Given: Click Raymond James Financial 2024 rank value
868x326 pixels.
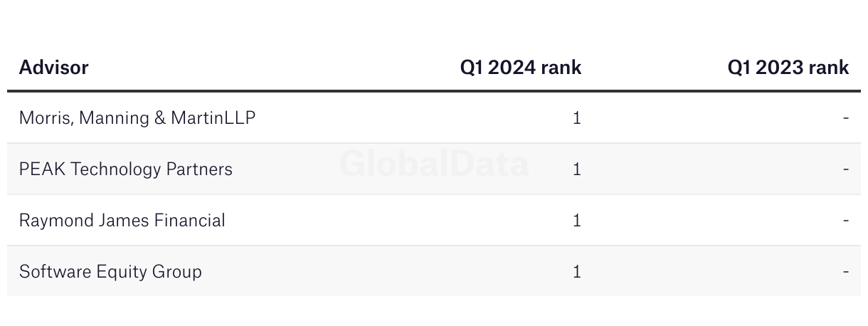Looking at the screenshot, I should pyautogui.click(x=577, y=221).
